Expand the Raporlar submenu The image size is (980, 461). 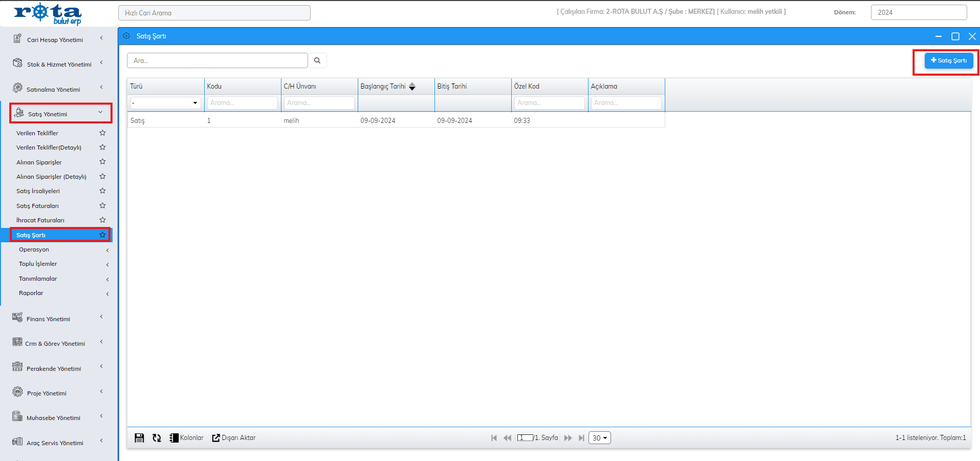point(31,293)
